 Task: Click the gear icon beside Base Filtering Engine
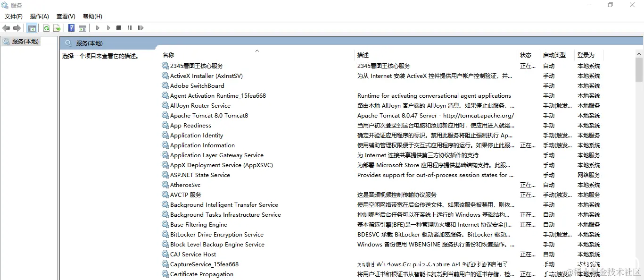165,224
